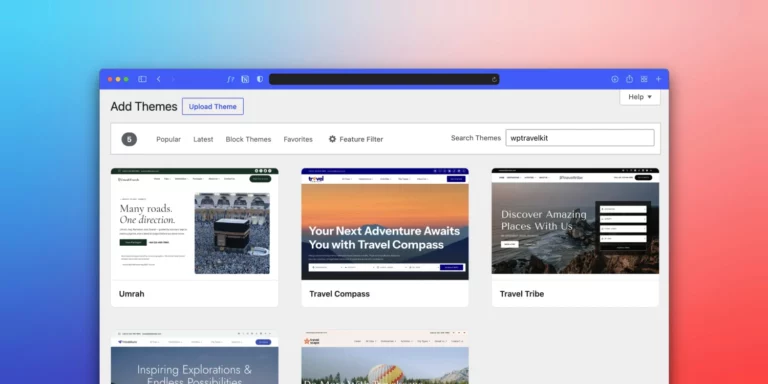
Task: Click the theme count badge 5
Action: tap(129, 139)
